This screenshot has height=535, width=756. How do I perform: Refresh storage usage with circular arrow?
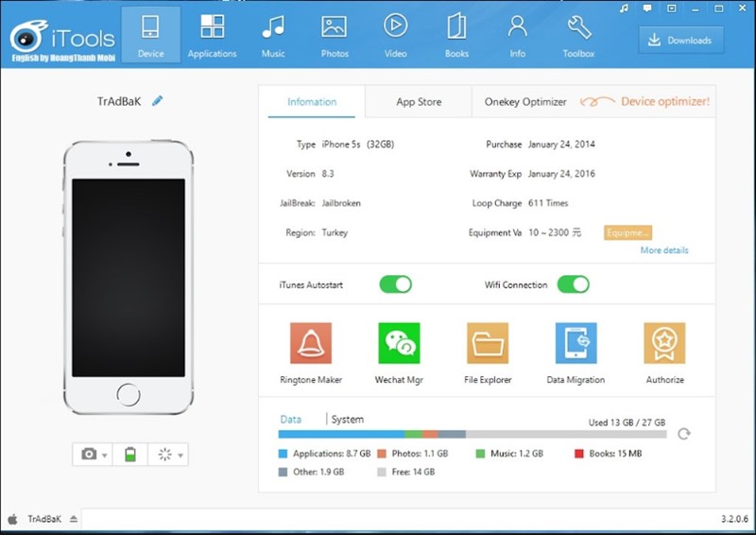coord(683,434)
